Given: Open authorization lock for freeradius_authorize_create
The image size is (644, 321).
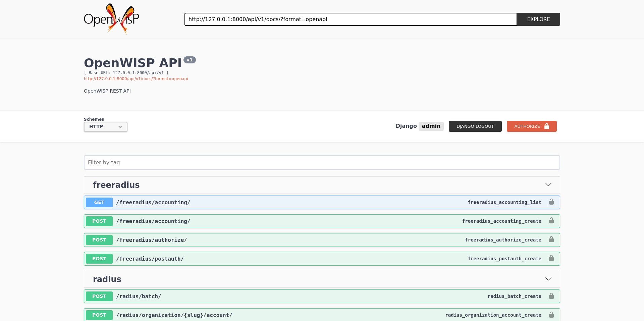Looking at the screenshot, I should click(x=551, y=240).
